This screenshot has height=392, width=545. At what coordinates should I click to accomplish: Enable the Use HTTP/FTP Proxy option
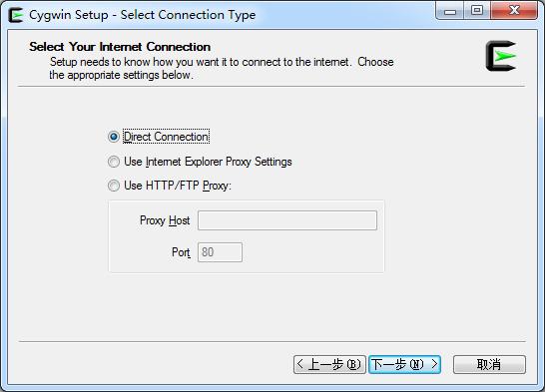[114, 186]
